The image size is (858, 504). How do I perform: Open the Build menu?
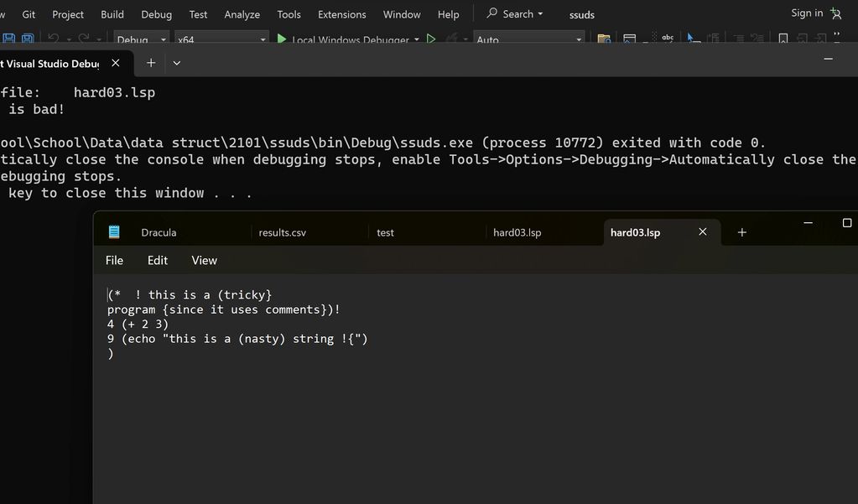coord(112,14)
